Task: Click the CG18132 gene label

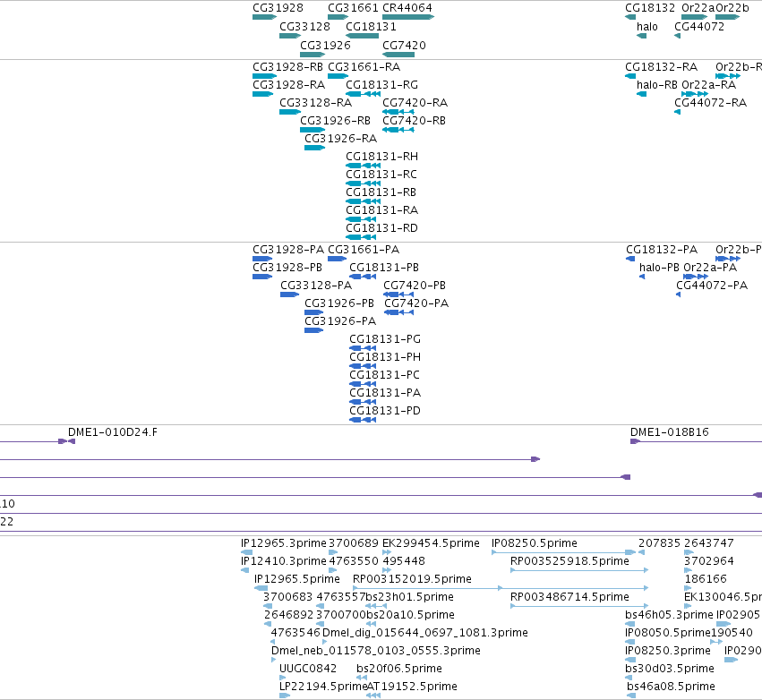Action: point(650,8)
